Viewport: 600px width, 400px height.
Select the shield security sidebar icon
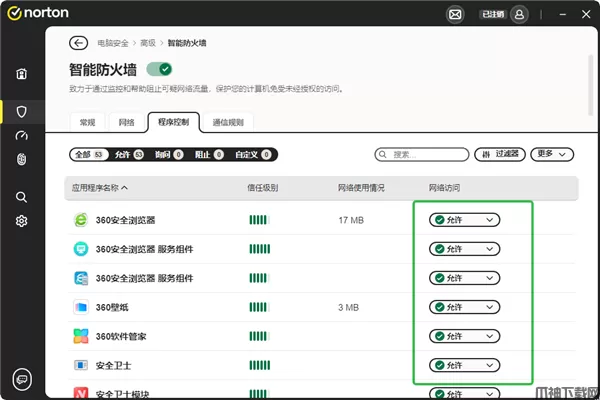pos(21,111)
